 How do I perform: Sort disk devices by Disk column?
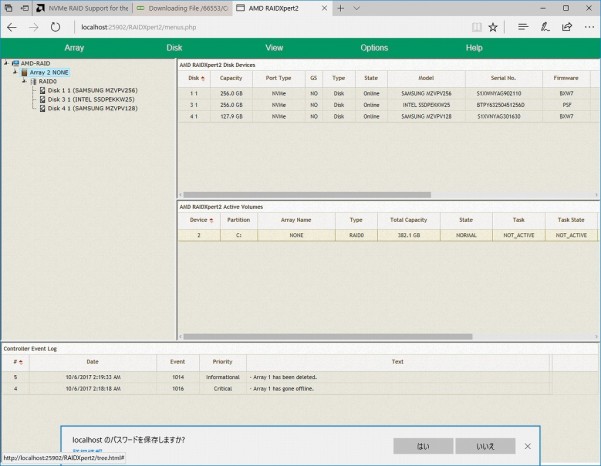tap(194, 78)
